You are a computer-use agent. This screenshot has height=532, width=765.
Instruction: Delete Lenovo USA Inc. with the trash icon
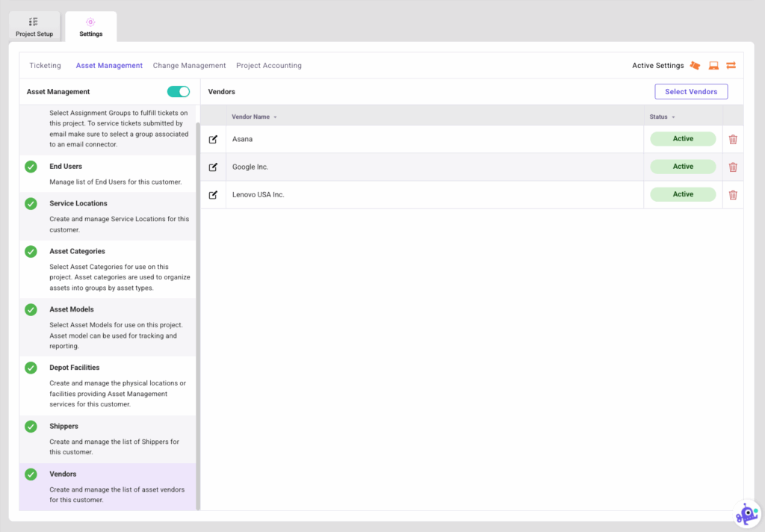click(x=733, y=194)
